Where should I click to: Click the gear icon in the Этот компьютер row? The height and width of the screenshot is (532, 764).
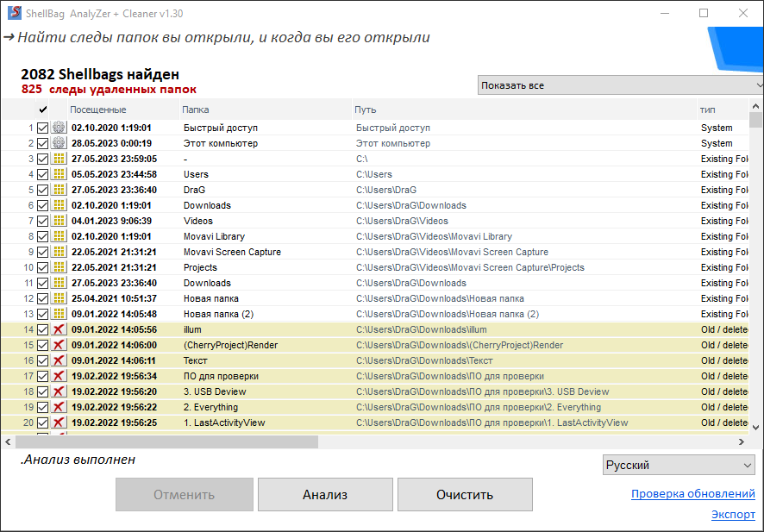pyautogui.click(x=59, y=143)
